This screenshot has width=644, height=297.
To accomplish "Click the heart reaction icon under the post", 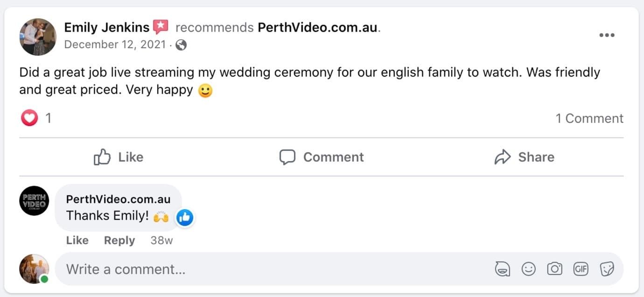I will click(29, 118).
